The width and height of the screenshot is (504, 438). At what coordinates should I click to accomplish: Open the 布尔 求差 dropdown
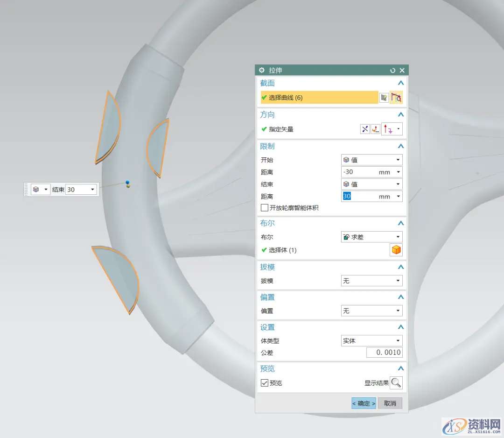coord(371,237)
